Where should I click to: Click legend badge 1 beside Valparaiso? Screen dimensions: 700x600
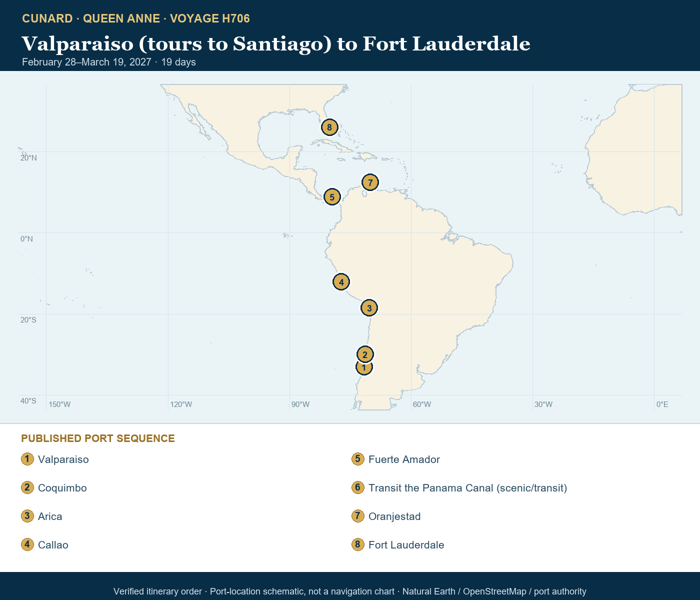click(x=27, y=459)
